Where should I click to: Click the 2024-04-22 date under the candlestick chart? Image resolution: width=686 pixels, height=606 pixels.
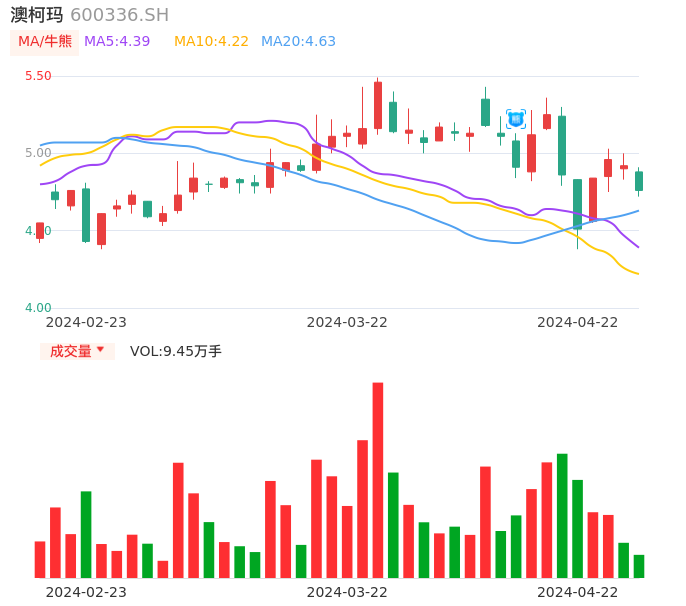(578, 322)
